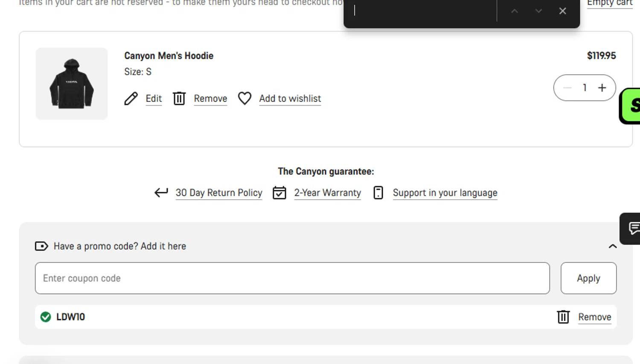Increase hoodie quantity with plus button
Screen dimensions: 640x364
(602, 88)
